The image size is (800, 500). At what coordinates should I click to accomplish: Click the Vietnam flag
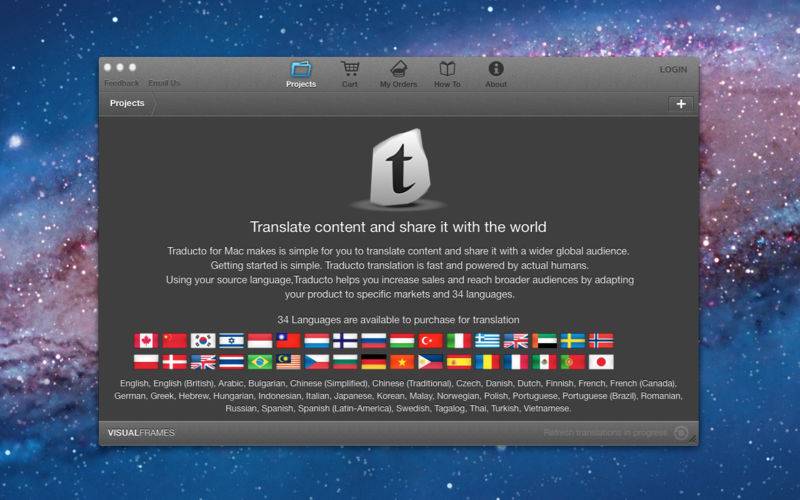pyautogui.click(x=402, y=362)
